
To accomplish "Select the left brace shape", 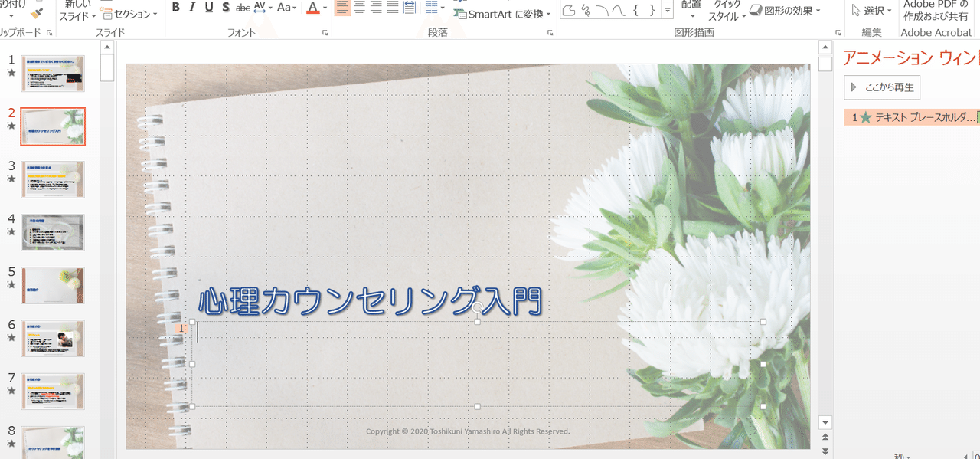I will pos(635,10).
